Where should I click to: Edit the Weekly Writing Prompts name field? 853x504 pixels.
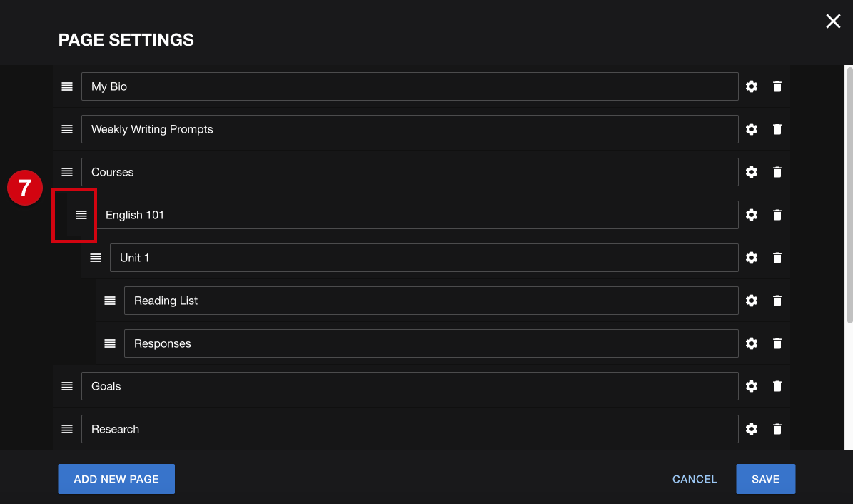pyautogui.click(x=410, y=129)
